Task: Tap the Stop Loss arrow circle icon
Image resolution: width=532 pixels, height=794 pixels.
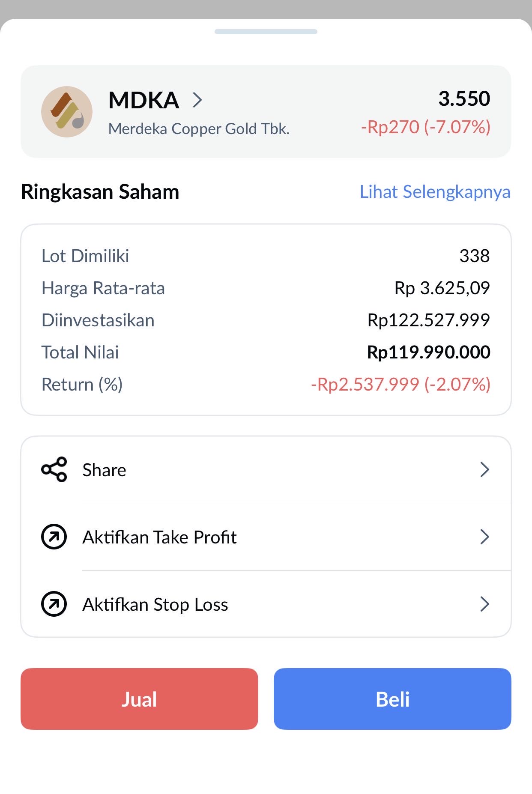Action: pyautogui.click(x=54, y=604)
